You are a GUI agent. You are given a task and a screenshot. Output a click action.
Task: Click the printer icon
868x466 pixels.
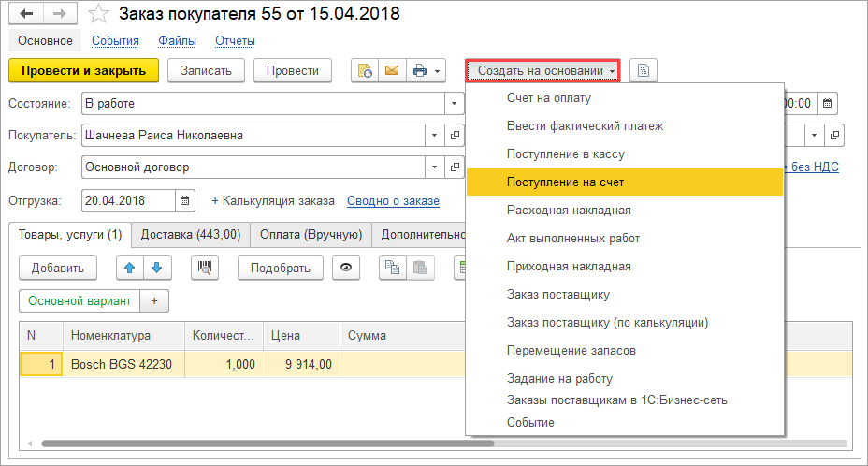(x=420, y=70)
